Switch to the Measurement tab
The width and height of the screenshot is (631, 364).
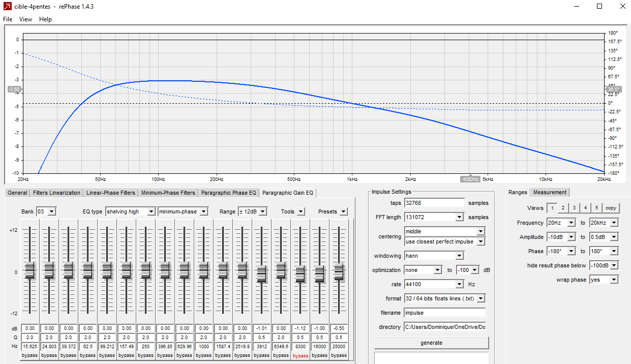550,192
